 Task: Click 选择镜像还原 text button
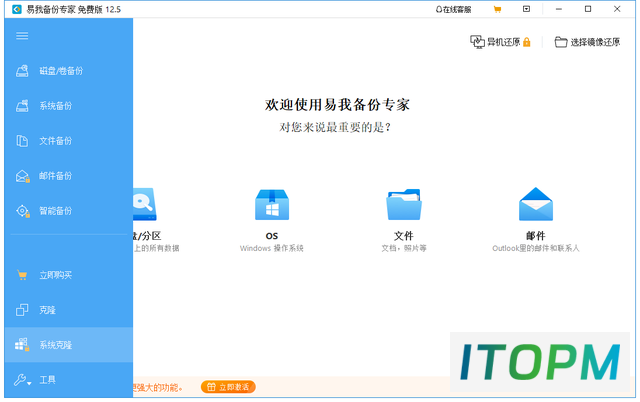[x=595, y=42]
